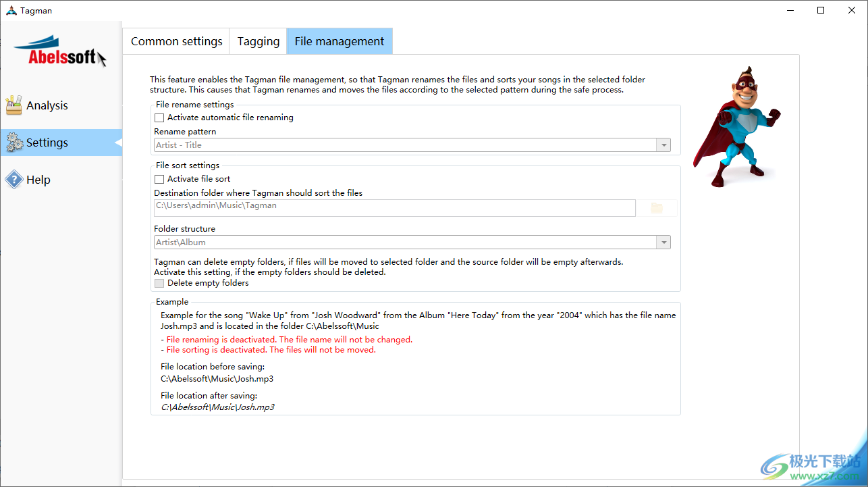The width and height of the screenshot is (868, 487).
Task: Minimize the Tagman window
Action: 790,10
